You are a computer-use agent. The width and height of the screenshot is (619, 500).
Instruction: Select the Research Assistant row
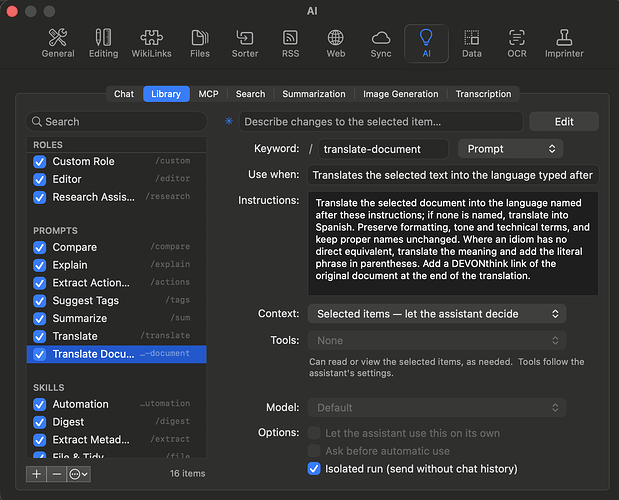[x=116, y=197]
